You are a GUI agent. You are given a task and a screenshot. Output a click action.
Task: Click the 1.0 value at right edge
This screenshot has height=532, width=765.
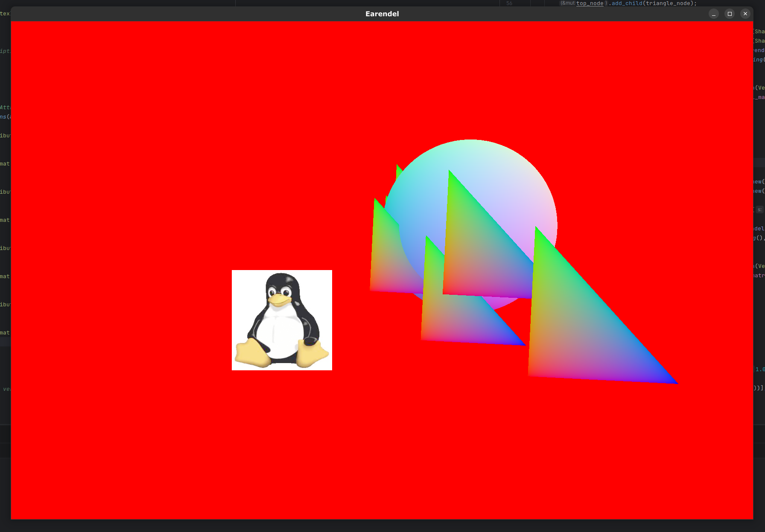(x=760, y=369)
